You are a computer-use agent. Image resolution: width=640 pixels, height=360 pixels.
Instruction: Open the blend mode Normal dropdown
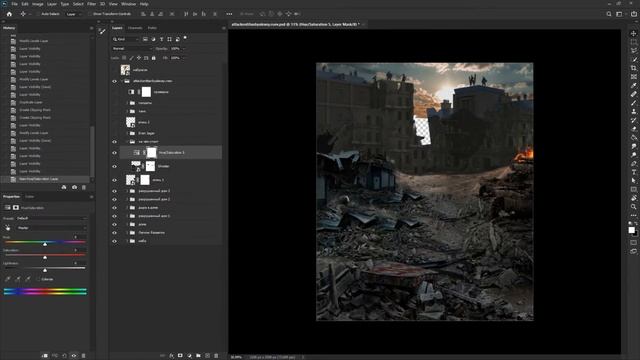click(131, 49)
